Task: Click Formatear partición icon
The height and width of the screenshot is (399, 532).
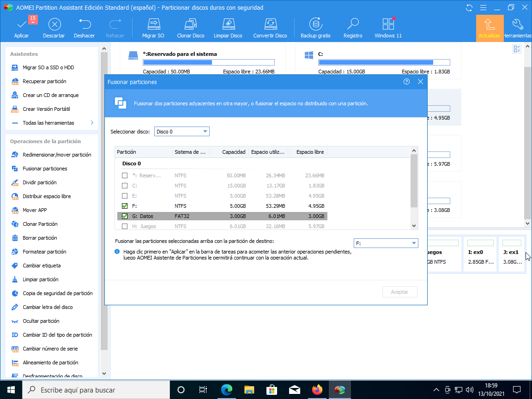Action: tap(15, 252)
